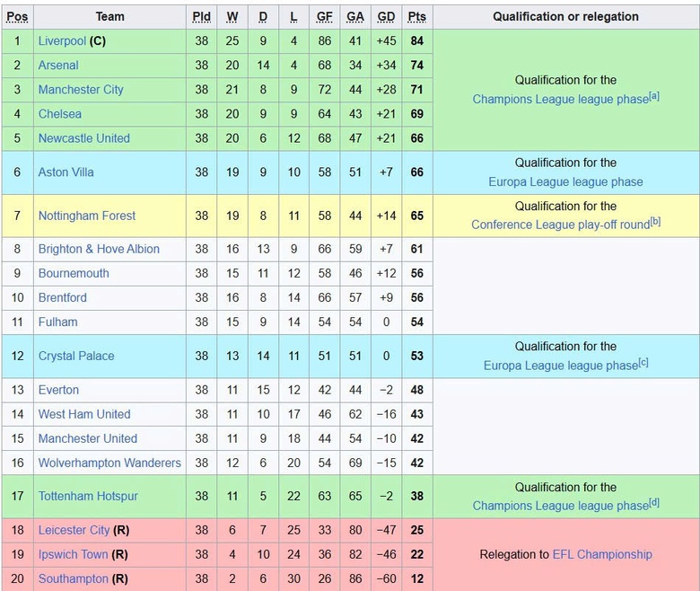Viewport: 700px width, 591px height.
Task: Open Nottingham Forest team page
Action: (x=87, y=216)
